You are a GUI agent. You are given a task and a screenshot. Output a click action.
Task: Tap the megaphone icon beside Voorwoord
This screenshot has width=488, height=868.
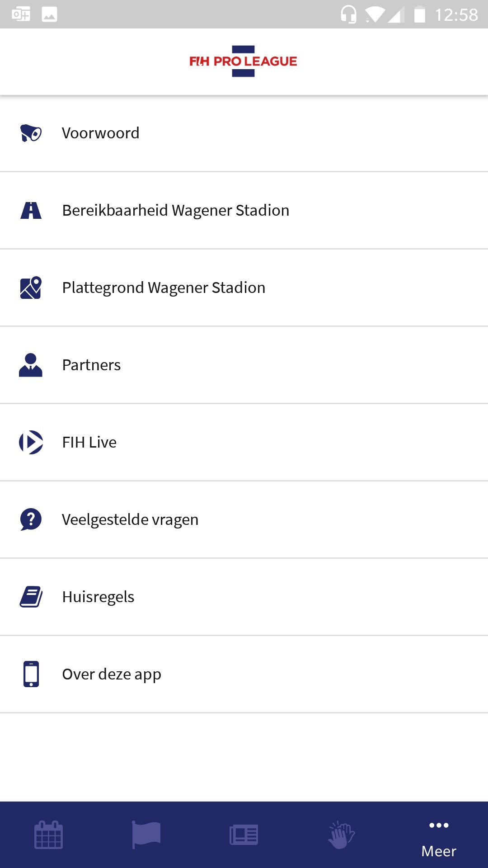coord(31,133)
